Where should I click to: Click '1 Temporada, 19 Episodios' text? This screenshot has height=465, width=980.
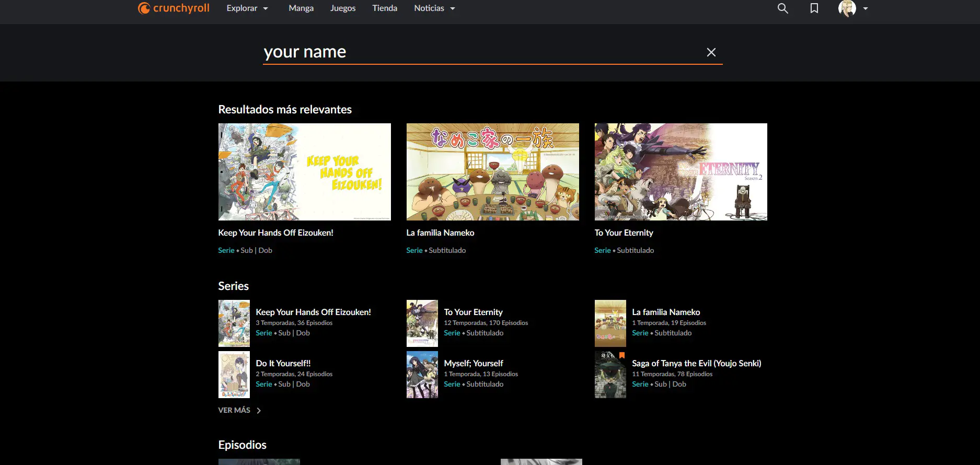point(669,323)
